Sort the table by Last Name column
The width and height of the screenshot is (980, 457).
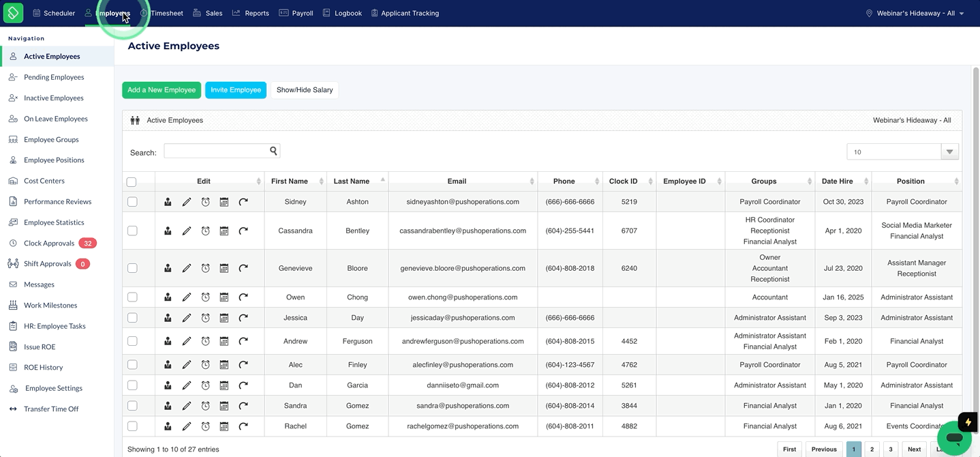tap(357, 181)
